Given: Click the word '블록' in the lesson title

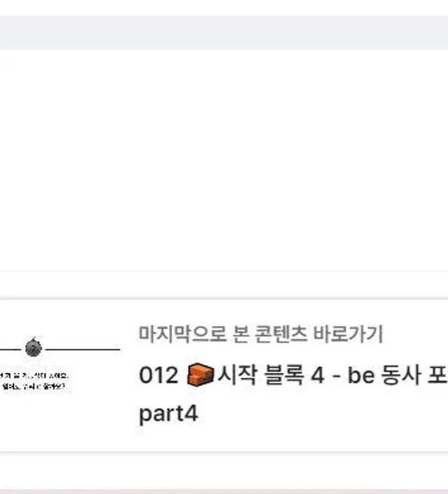Looking at the screenshot, I should (x=281, y=376).
